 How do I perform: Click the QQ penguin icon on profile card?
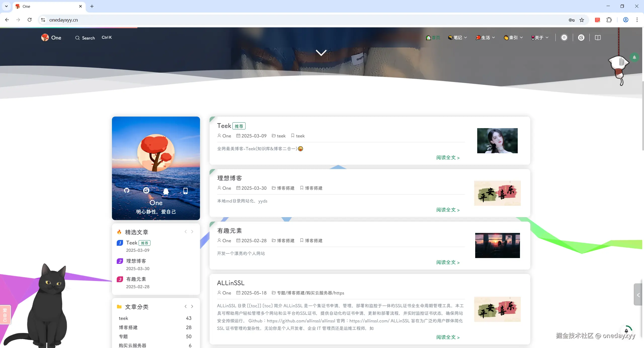[x=166, y=191]
